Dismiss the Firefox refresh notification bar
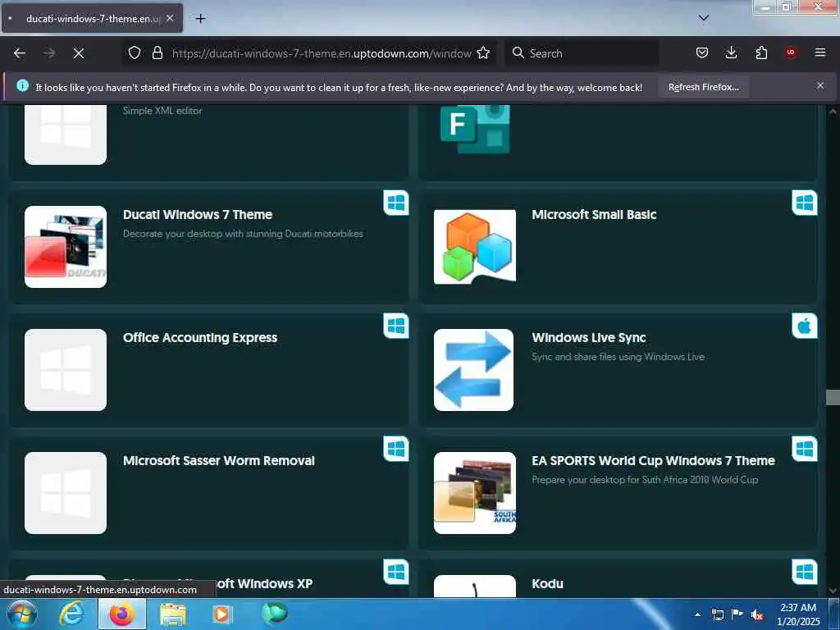 coord(820,85)
